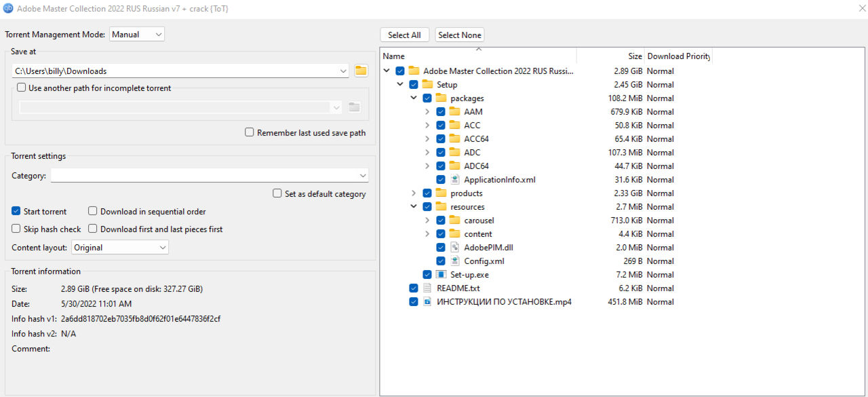868x397 pixels.
Task: Uncheck the ADC64 entry in the tree
Action: pos(441,166)
